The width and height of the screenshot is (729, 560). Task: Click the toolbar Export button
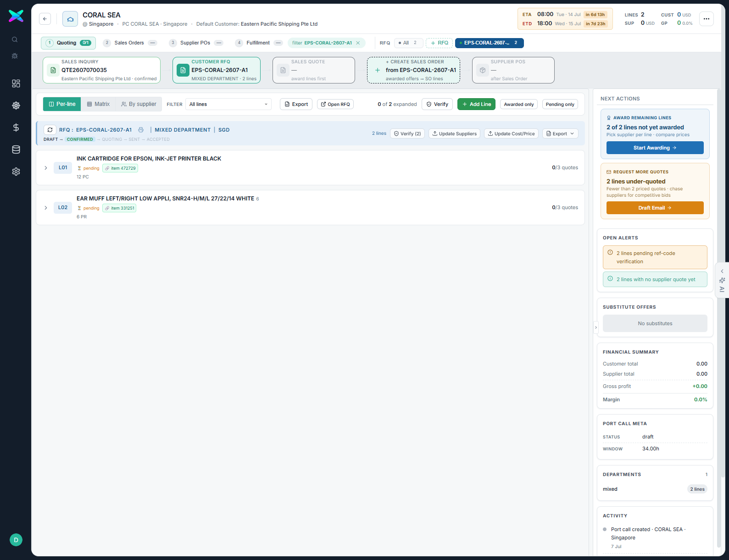296,104
